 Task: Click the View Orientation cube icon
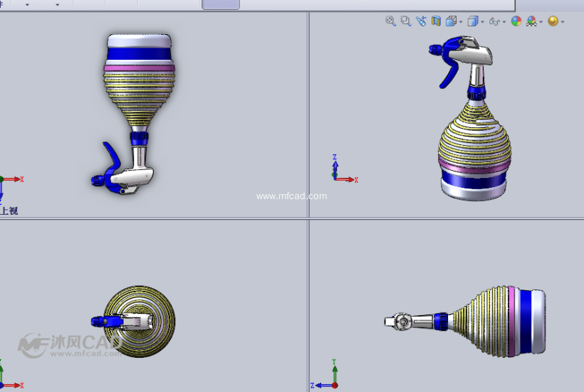click(x=451, y=21)
